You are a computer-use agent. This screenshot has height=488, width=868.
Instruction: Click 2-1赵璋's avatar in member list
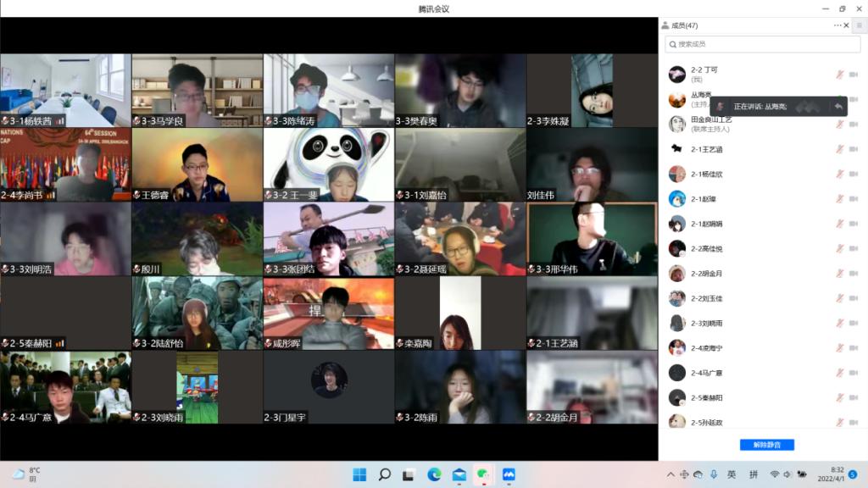(676, 199)
